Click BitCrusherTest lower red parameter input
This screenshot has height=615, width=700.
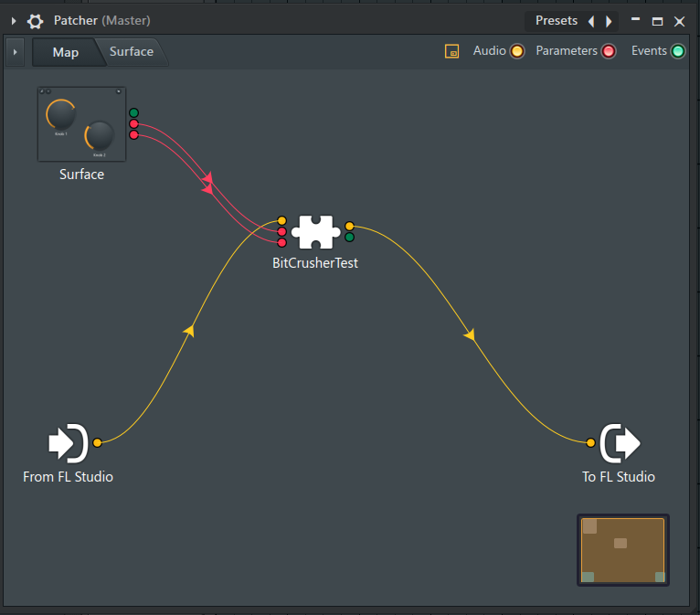(281, 243)
